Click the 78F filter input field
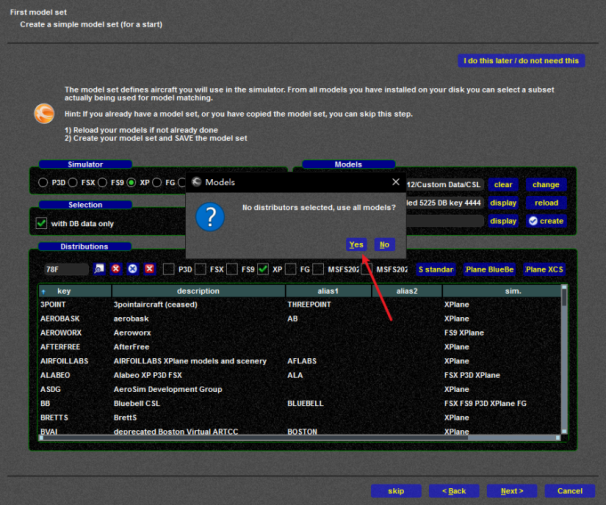This screenshot has height=505, width=606. tap(65, 269)
